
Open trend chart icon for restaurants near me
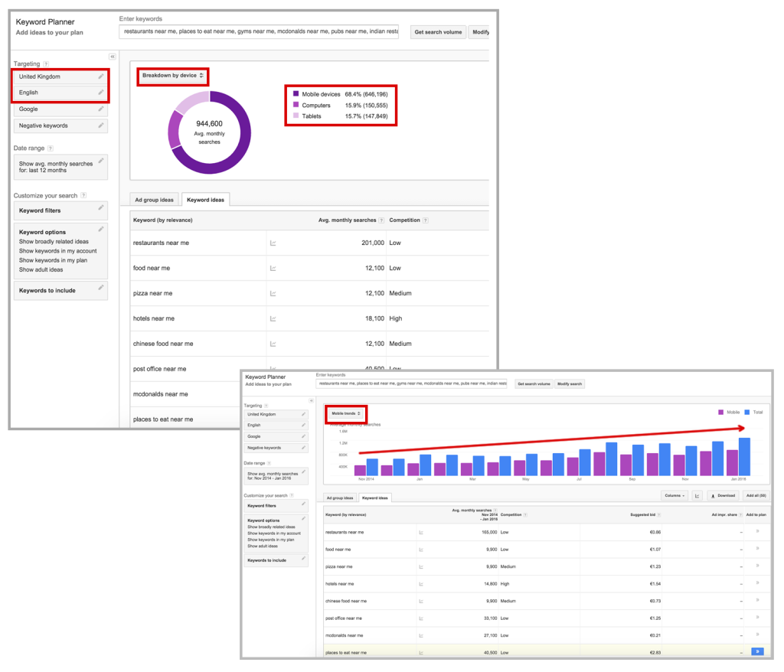[273, 243]
